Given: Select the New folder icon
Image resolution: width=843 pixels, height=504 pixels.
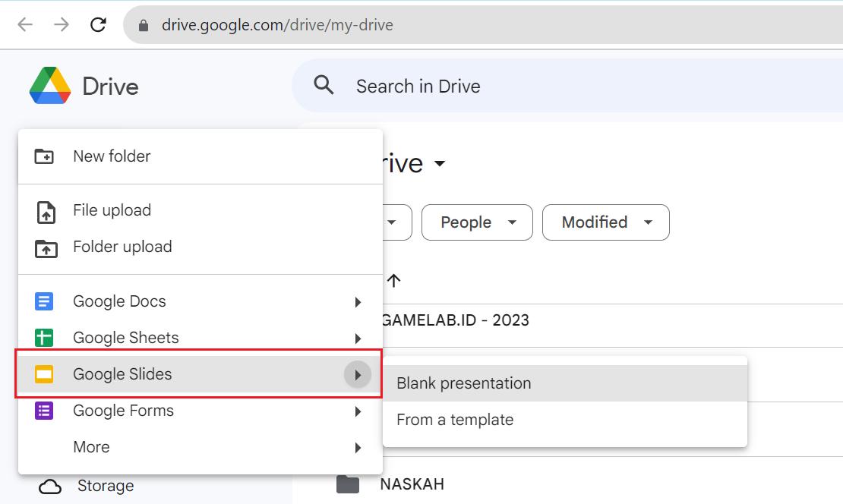Looking at the screenshot, I should [x=46, y=156].
